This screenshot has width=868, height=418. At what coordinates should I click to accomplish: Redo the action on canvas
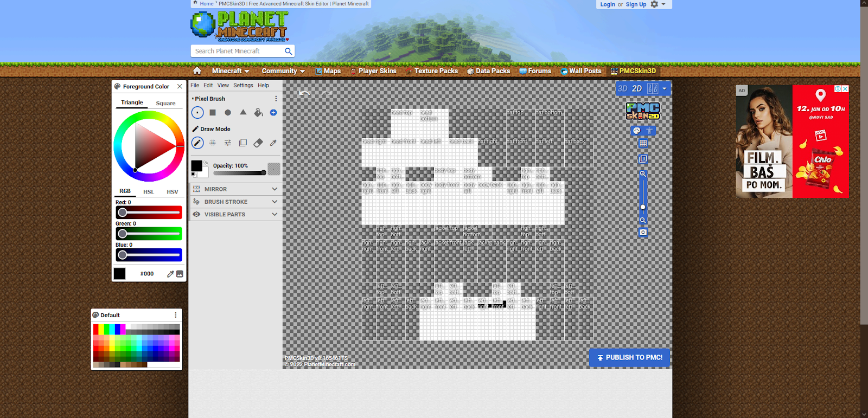coord(327,94)
